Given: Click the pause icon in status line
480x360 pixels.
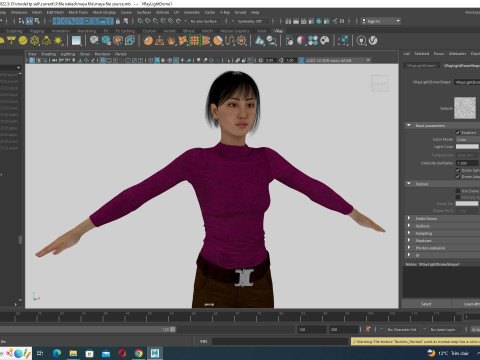Looking at the screenshot, I should click(342, 21).
